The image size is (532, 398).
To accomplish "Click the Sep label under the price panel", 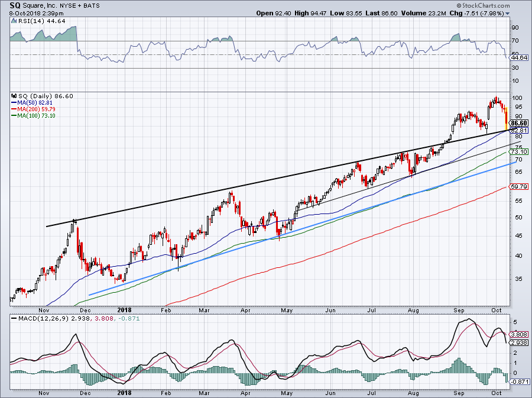I will [459, 310].
